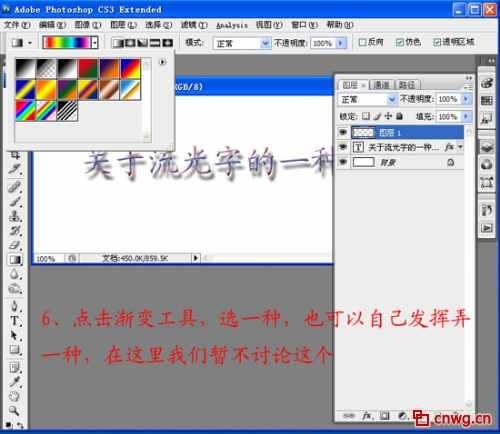Select the Gradient tool in toolbox
This screenshot has width=500, height=434.
tap(15, 259)
